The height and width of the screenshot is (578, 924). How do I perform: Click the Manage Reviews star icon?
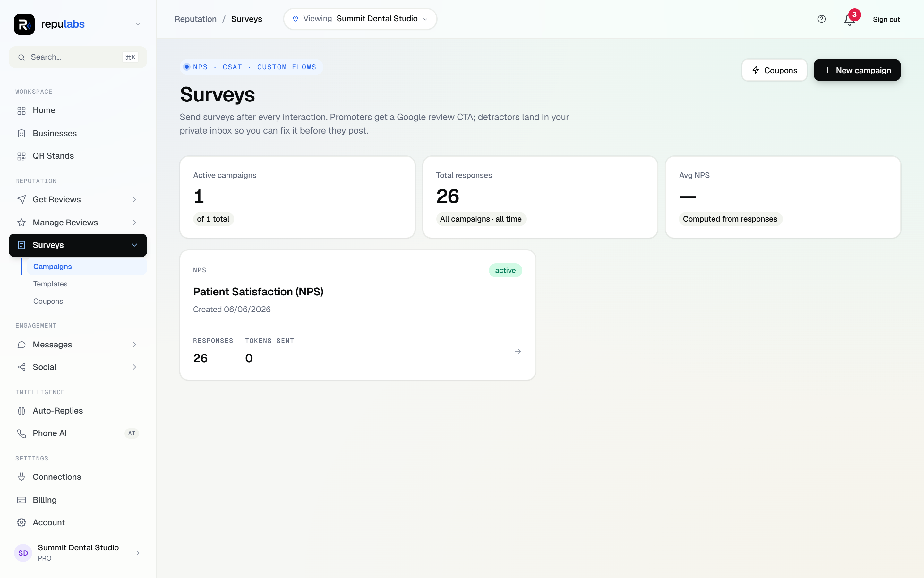21,223
